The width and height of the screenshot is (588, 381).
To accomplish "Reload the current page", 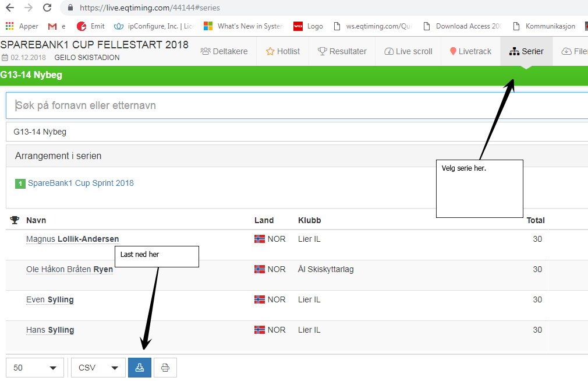I will pos(47,8).
